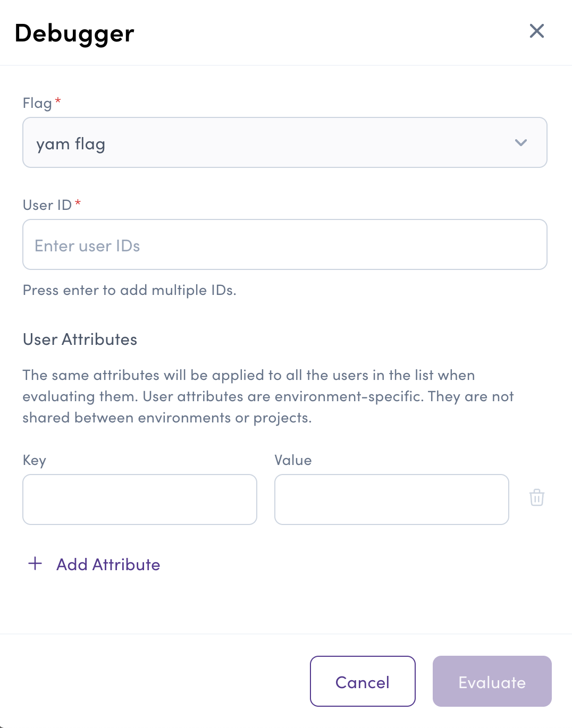The width and height of the screenshot is (572, 728).
Task: Click the Debugger title text
Action: coord(74,33)
